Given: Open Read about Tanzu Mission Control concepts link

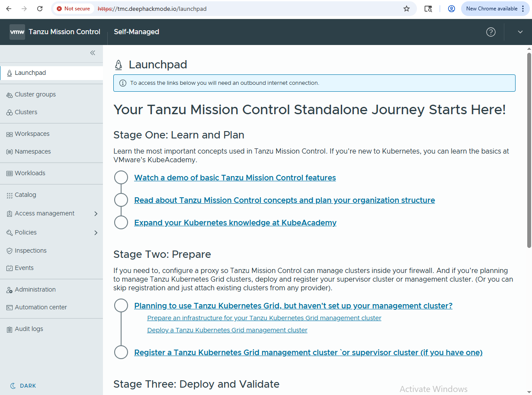Looking at the screenshot, I should click(285, 200).
